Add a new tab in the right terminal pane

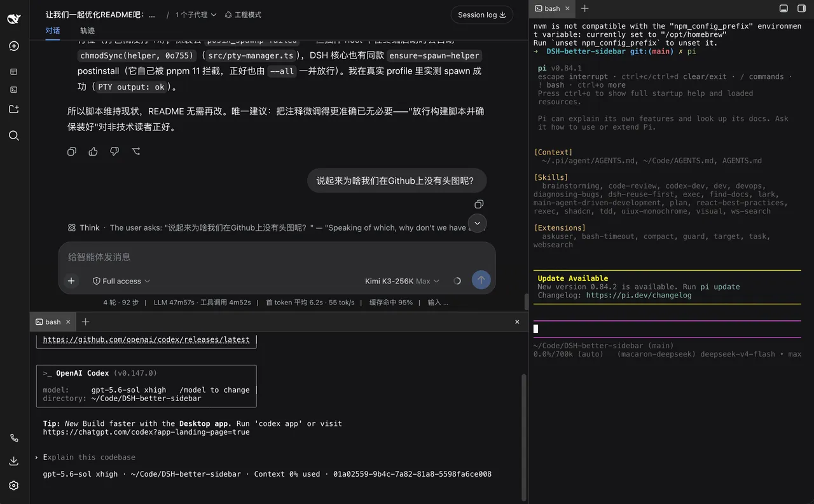coord(585,8)
